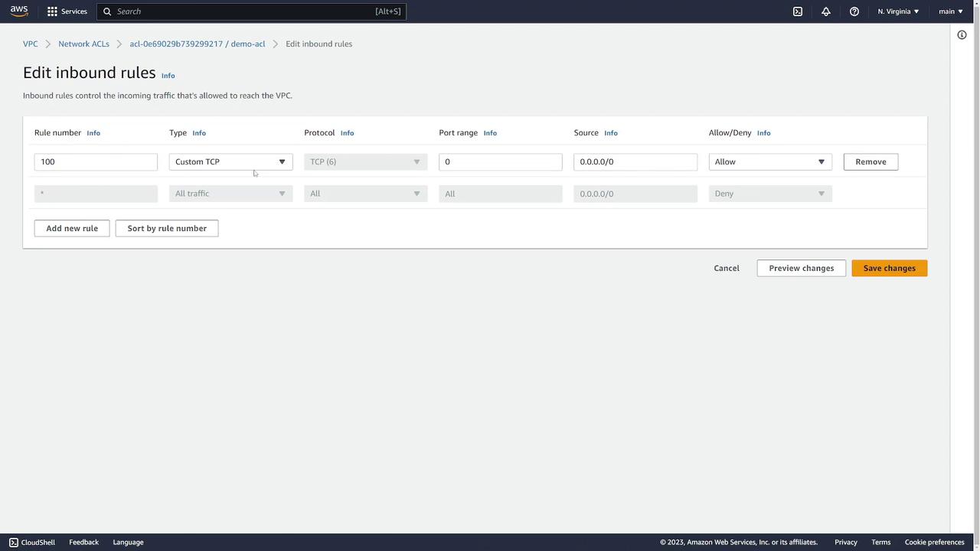Image resolution: width=980 pixels, height=551 pixels.
Task: Open Info link beside Source
Action: pos(611,133)
